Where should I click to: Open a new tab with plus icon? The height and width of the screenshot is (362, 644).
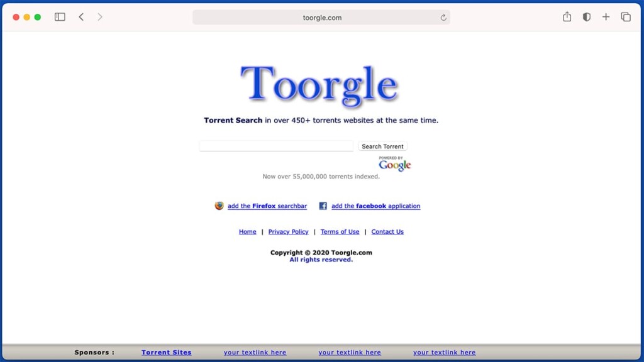pyautogui.click(x=606, y=17)
